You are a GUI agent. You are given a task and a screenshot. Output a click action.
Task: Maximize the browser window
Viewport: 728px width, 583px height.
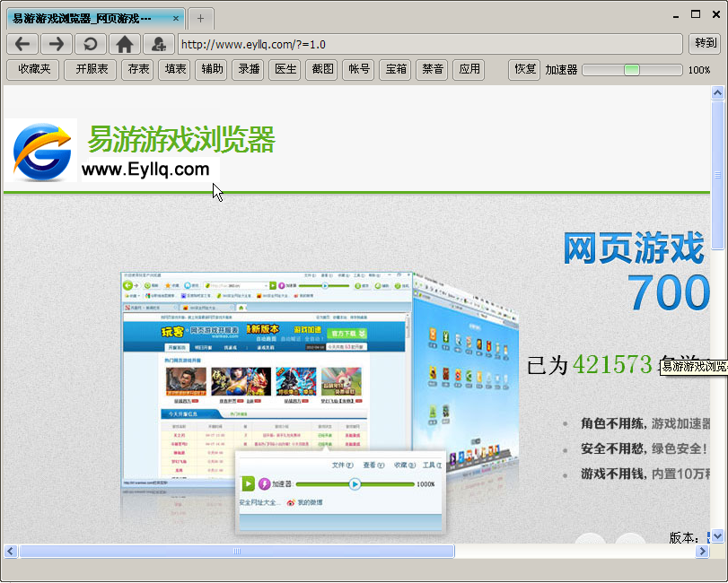(696, 14)
